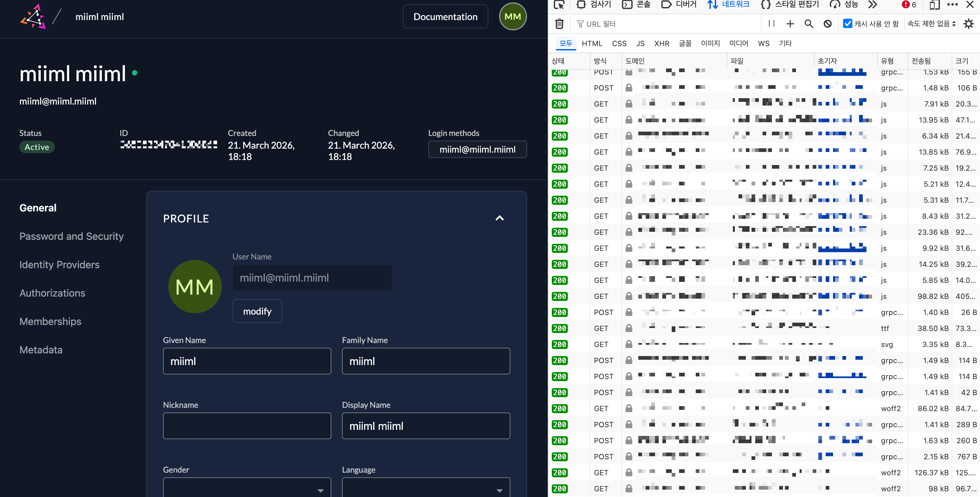The height and width of the screenshot is (497, 980).
Task: Click miiml miiml breadcrumb link
Action: tap(100, 17)
